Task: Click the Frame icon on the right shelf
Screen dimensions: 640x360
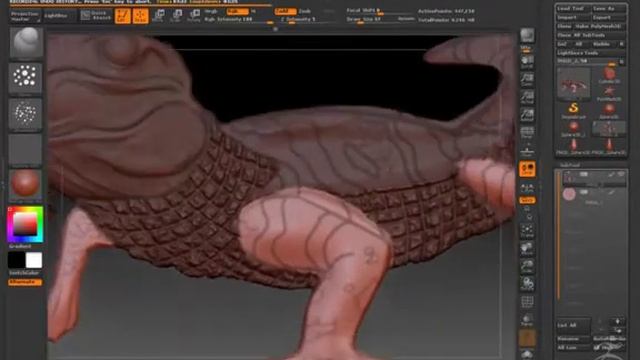Action: 527,231
